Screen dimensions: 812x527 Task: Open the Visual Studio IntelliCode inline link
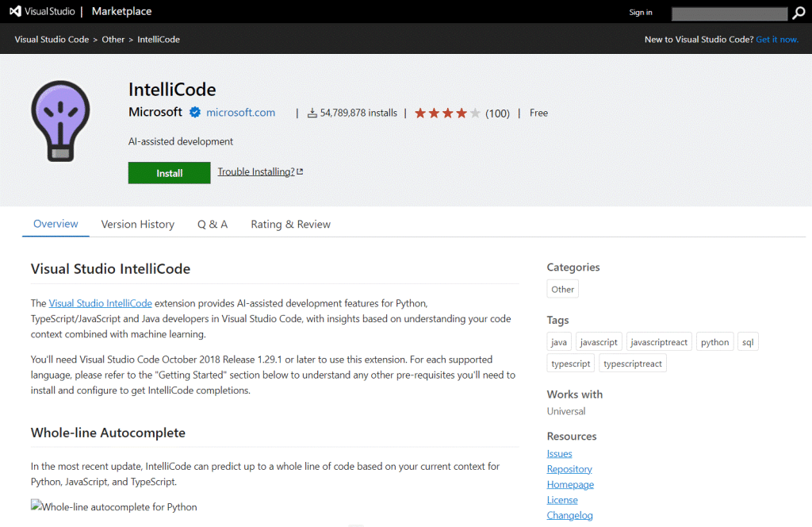101,303
